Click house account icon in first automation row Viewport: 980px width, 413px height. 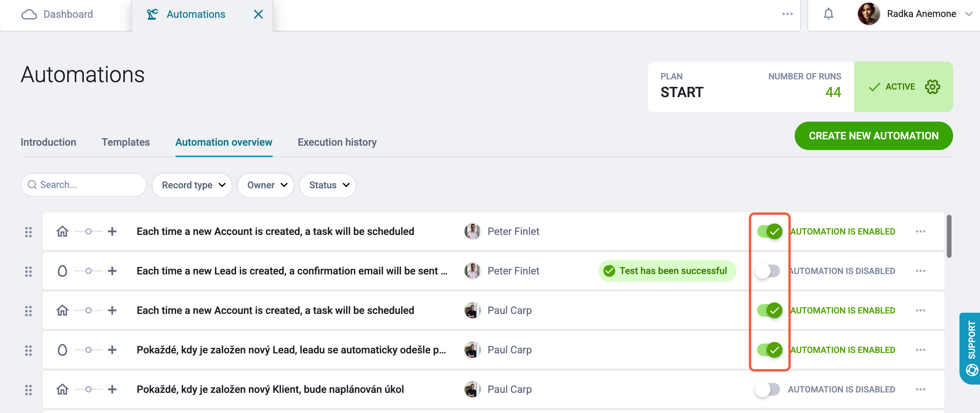pos(62,231)
